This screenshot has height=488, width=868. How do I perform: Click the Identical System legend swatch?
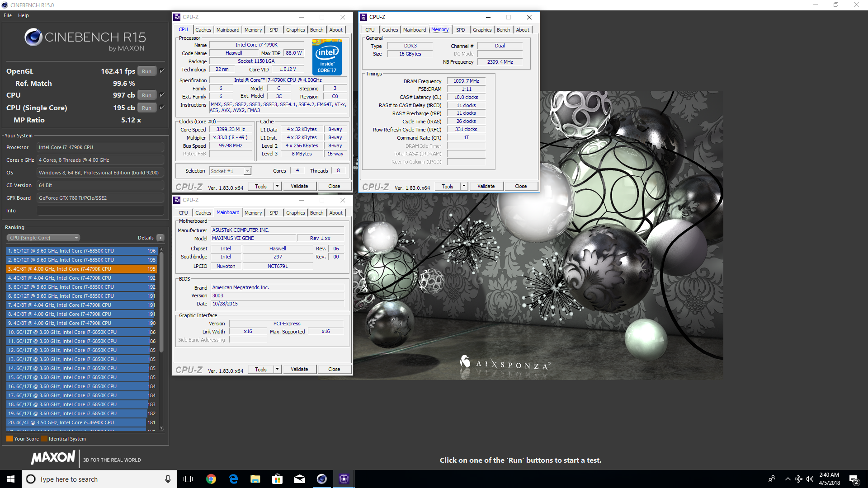44,439
